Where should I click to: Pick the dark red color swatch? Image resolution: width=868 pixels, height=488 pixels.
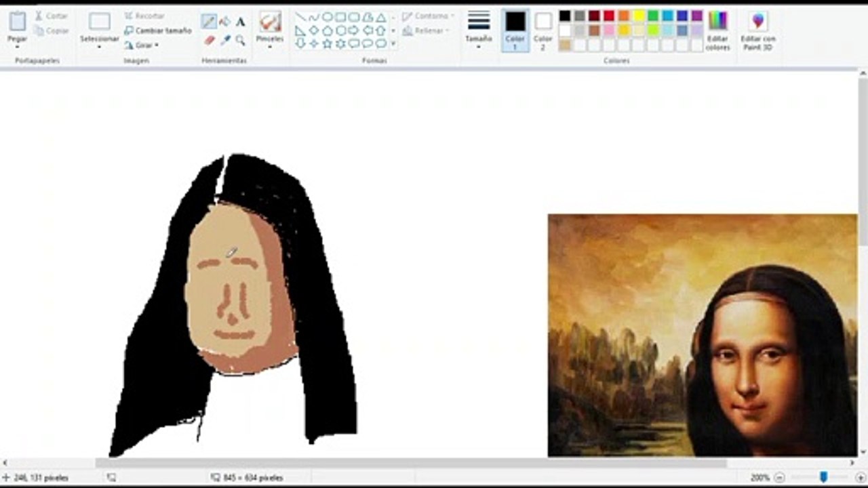594,16
